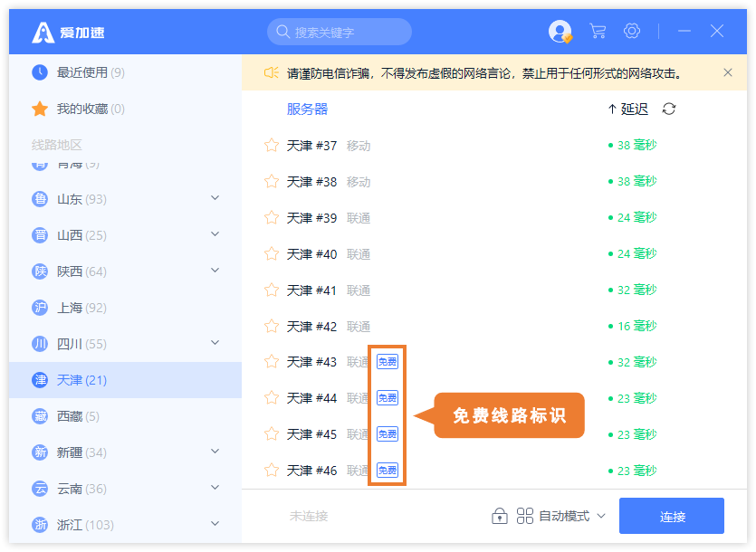756x552 pixels.
Task: Favorite server 天津 #39
Action: tap(272, 217)
